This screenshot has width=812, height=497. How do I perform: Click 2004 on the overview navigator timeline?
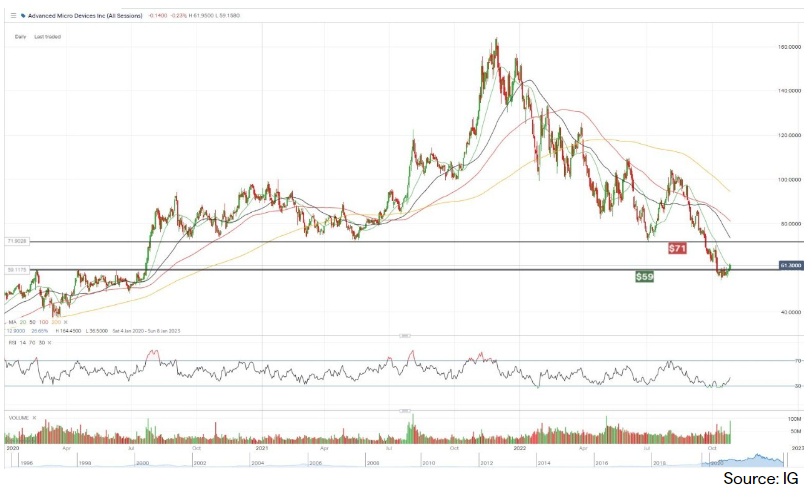(257, 463)
